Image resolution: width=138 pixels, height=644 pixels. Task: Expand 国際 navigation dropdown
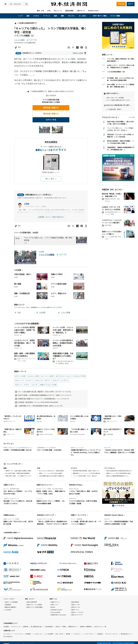coord(63,16)
